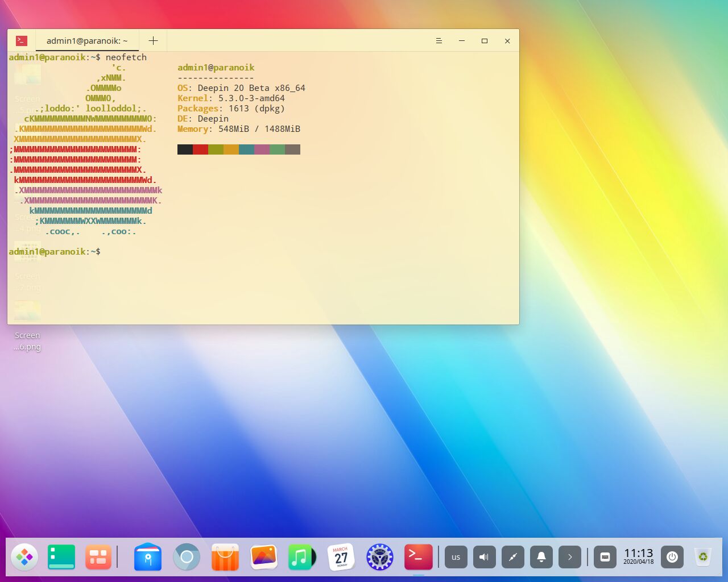
Task: Open the trash bin in the dock
Action: click(x=703, y=557)
